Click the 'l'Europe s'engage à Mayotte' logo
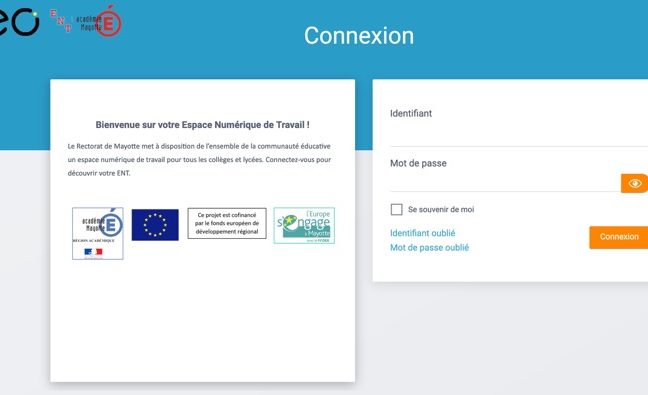The width and height of the screenshot is (648, 395). (304, 226)
